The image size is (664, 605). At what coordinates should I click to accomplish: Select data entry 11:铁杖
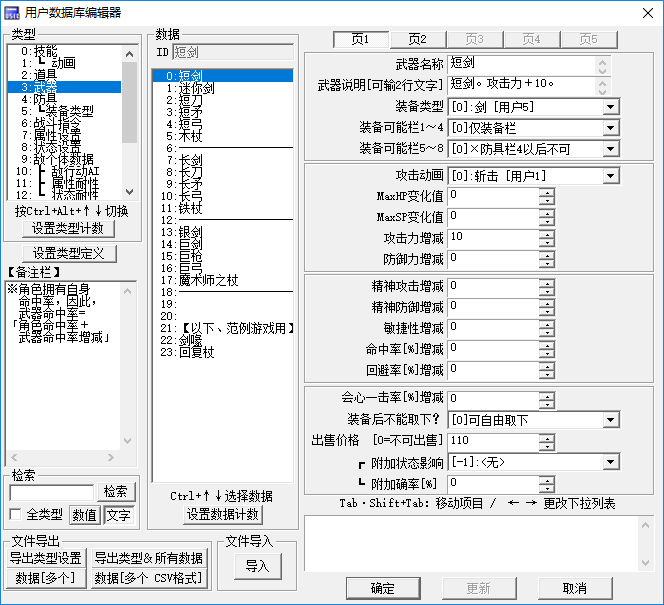pos(223,208)
